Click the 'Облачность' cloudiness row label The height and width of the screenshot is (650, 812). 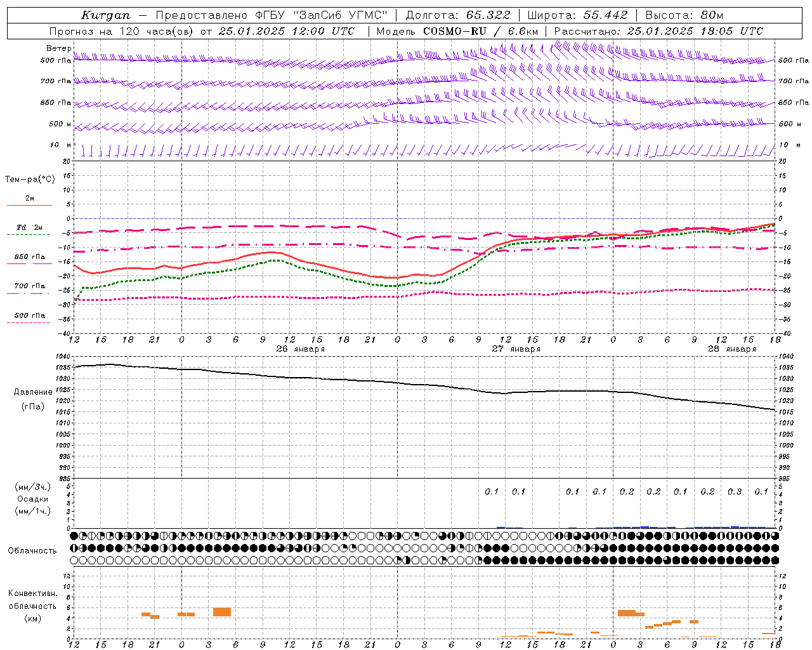(32, 551)
